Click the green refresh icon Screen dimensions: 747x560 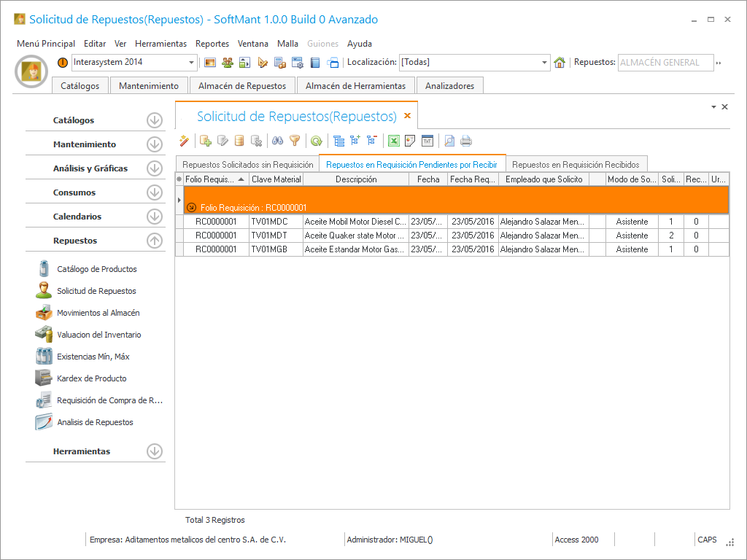pyautogui.click(x=316, y=141)
